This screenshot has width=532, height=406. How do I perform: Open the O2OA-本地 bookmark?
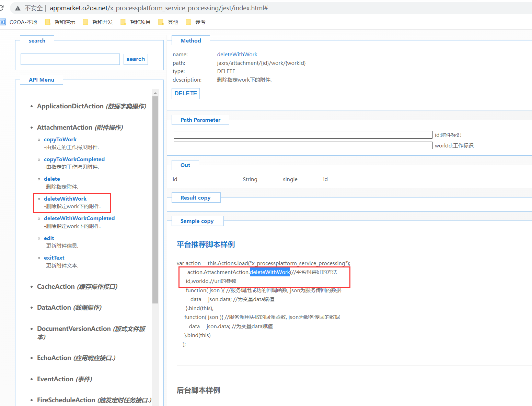(19, 22)
